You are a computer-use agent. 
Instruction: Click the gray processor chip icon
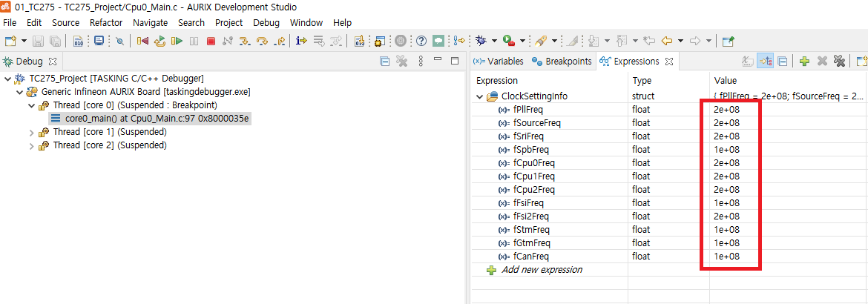[401, 41]
